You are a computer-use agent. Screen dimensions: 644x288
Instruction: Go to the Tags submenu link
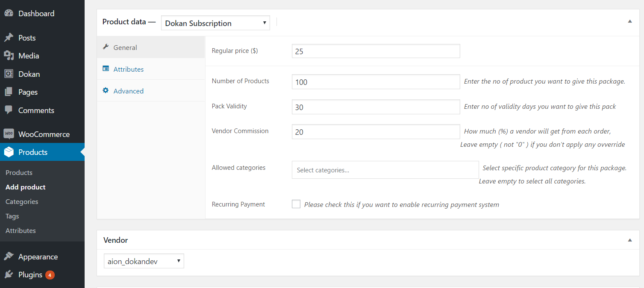[12, 216]
